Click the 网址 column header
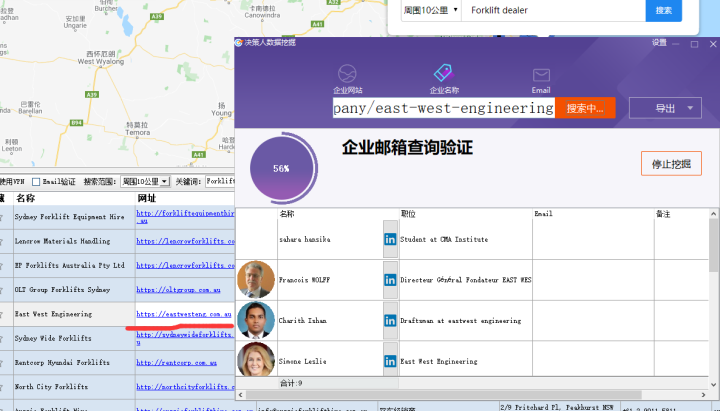Viewport: 720px width, 411px height. (x=146, y=198)
